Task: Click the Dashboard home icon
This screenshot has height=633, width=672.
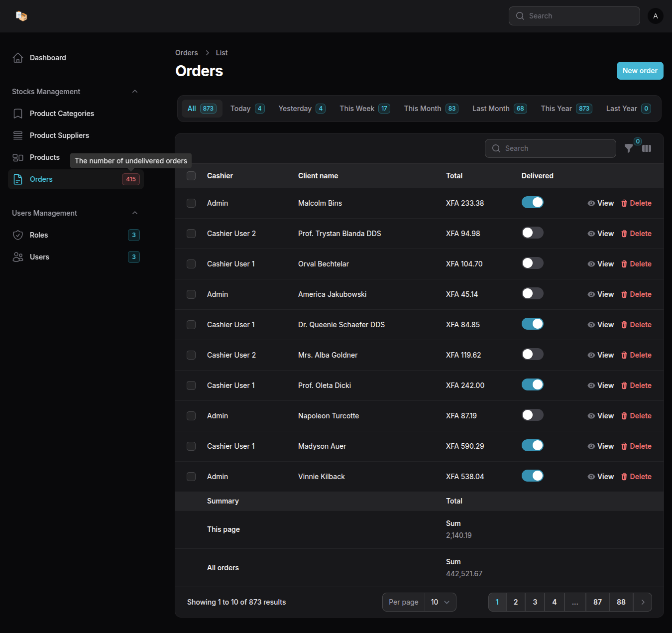Action: click(18, 58)
